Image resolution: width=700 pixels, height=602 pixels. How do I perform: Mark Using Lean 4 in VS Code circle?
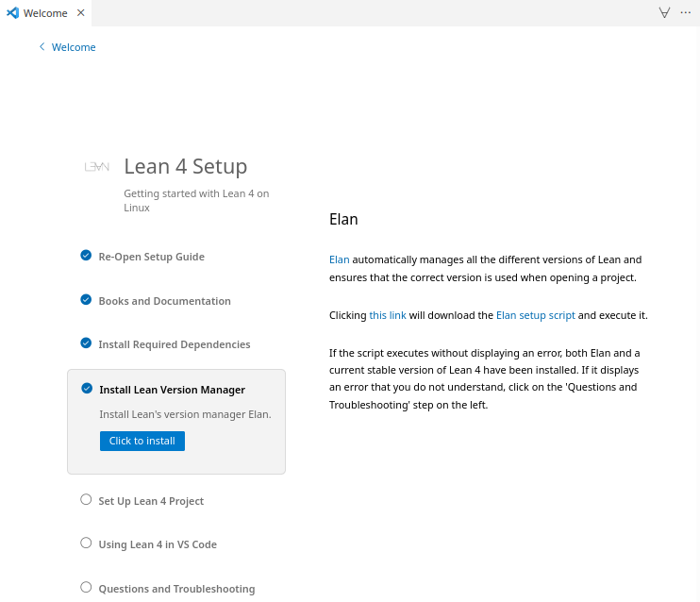tap(86, 543)
